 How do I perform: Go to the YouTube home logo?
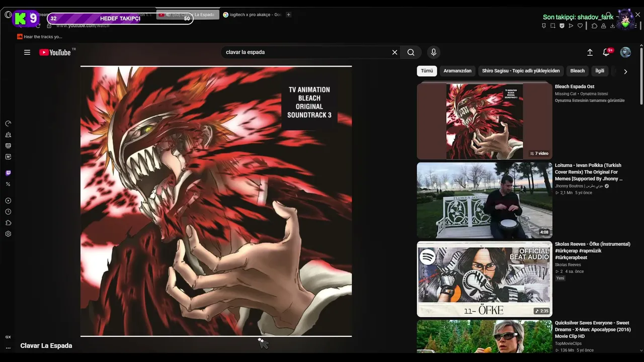pyautogui.click(x=55, y=52)
